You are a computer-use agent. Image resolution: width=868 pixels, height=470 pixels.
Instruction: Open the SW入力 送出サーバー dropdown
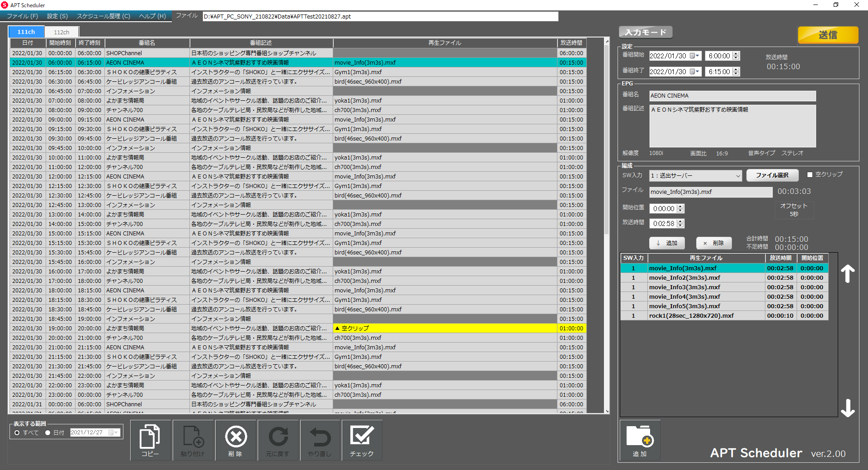(x=737, y=176)
